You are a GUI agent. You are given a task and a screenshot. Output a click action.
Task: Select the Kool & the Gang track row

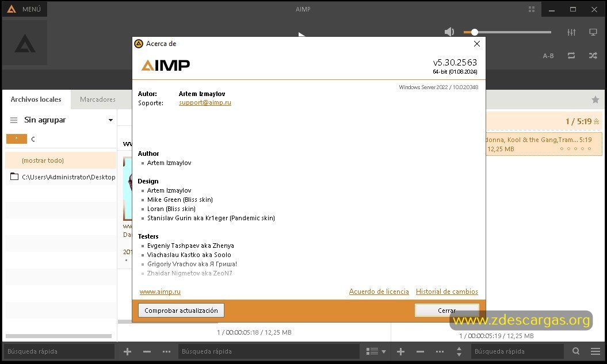[x=544, y=144]
